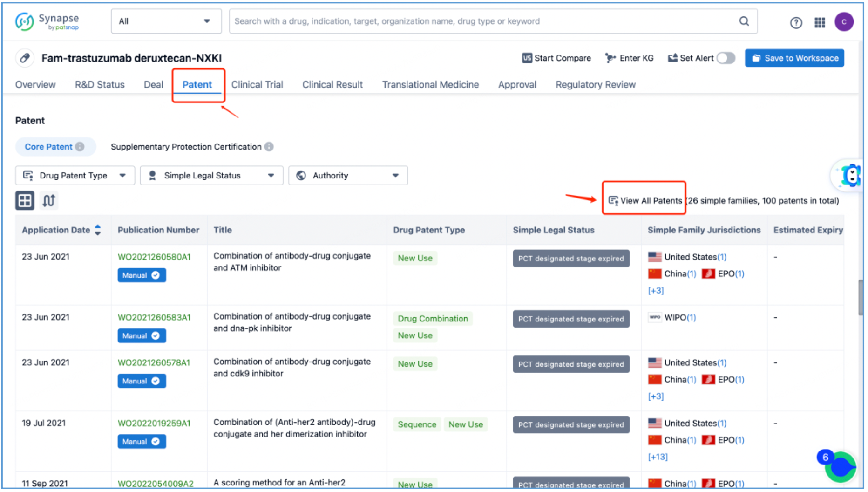Click United States(1) for WO2021260580A1

687,257
